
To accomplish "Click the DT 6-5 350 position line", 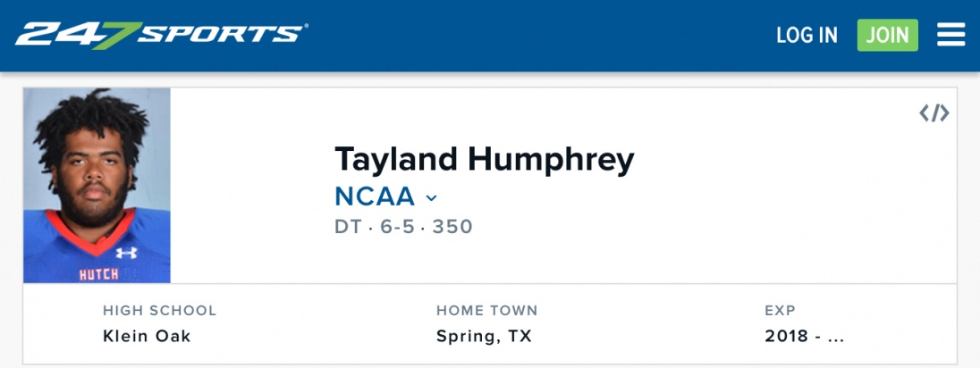I will [403, 227].
